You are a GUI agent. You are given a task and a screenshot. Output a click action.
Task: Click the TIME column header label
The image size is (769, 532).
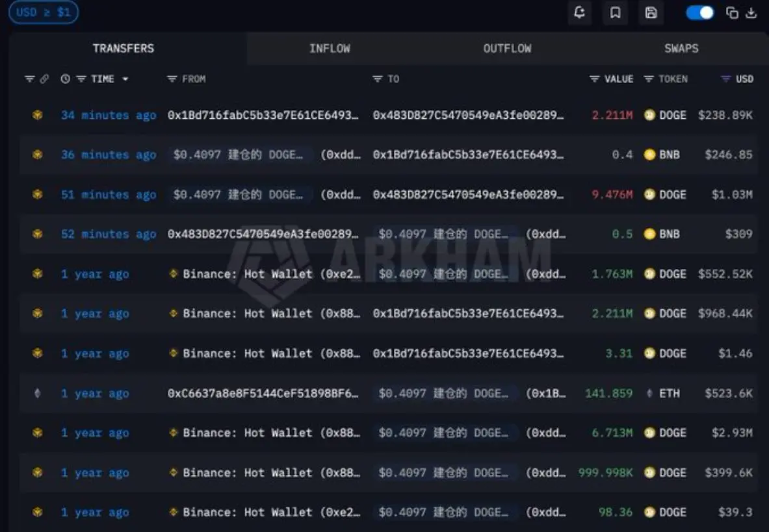coord(103,79)
